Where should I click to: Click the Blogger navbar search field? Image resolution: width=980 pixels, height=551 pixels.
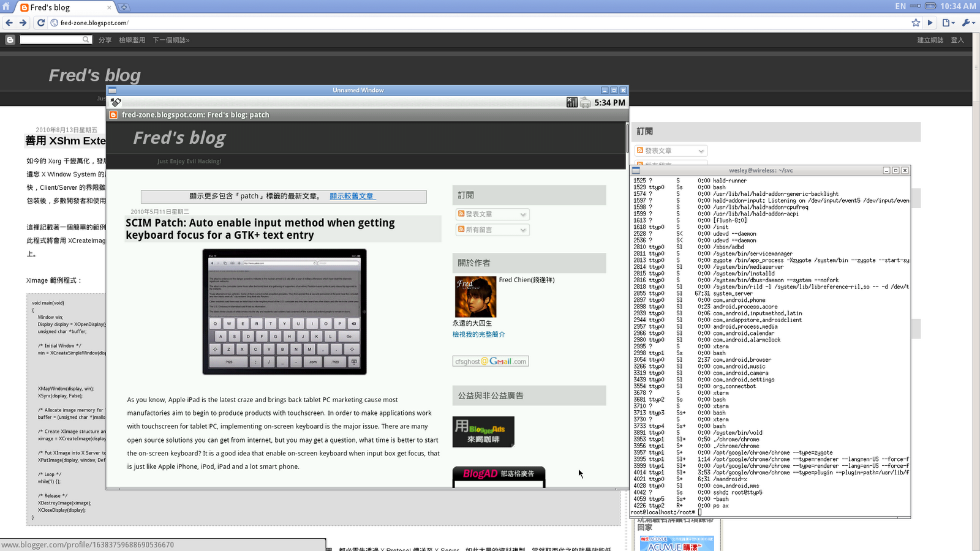[x=55, y=39]
